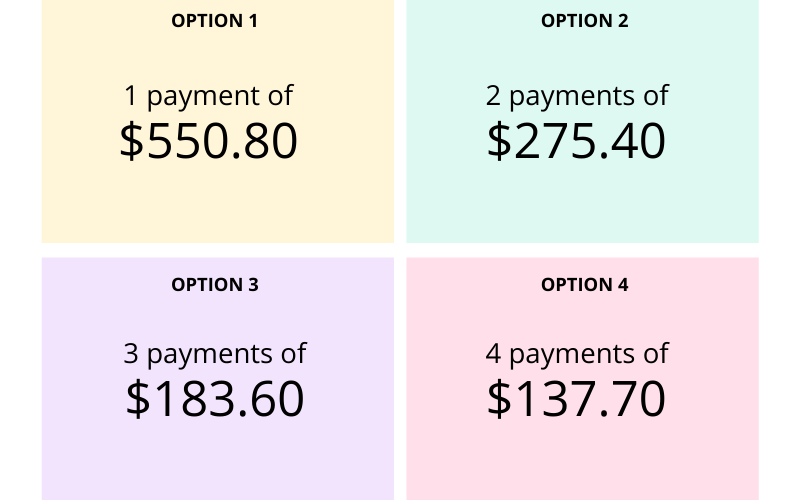Click the "1 payment of" text
The width and height of the screenshot is (800, 500).
(208, 96)
